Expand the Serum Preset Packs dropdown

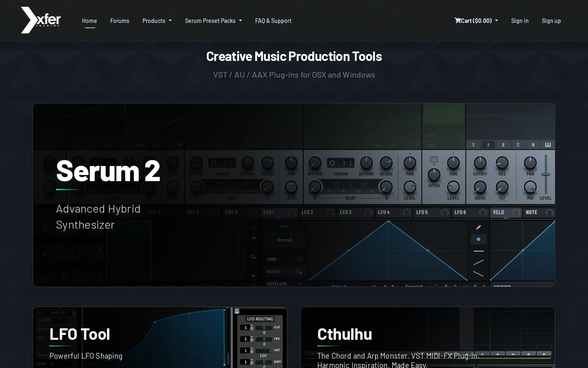[214, 20]
